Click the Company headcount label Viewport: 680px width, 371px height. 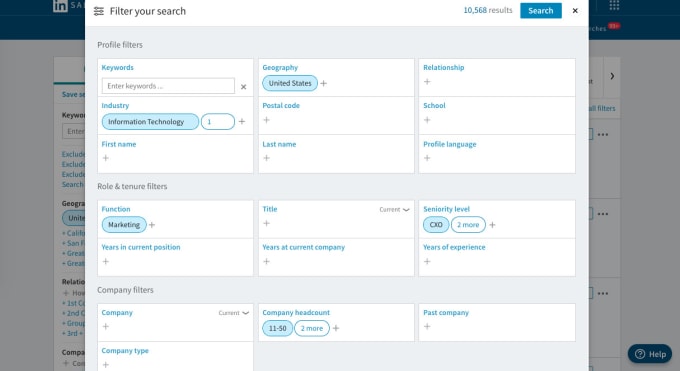click(x=296, y=313)
